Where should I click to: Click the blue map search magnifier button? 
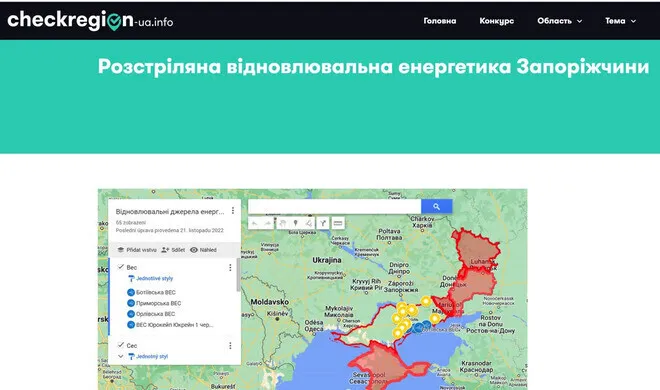tap(436, 207)
